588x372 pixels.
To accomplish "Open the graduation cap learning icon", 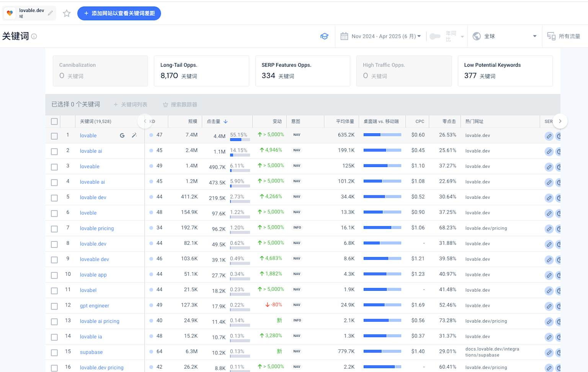I will tap(324, 36).
